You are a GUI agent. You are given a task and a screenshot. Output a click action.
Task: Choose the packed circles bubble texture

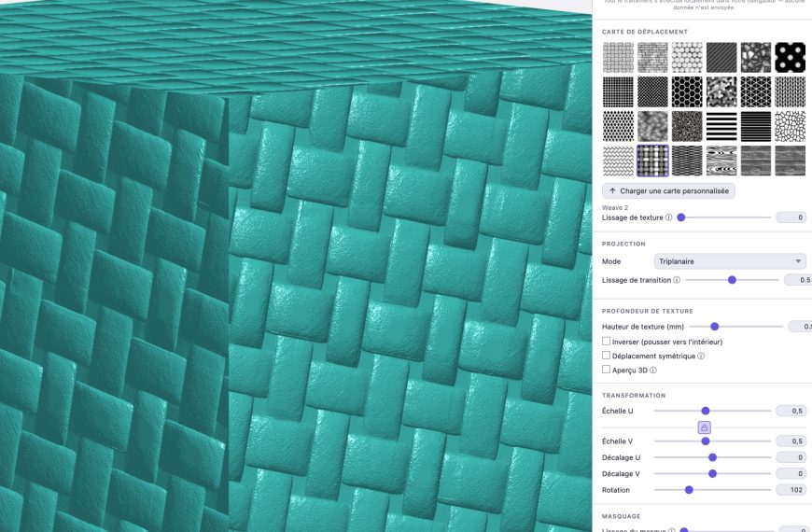[x=687, y=57]
